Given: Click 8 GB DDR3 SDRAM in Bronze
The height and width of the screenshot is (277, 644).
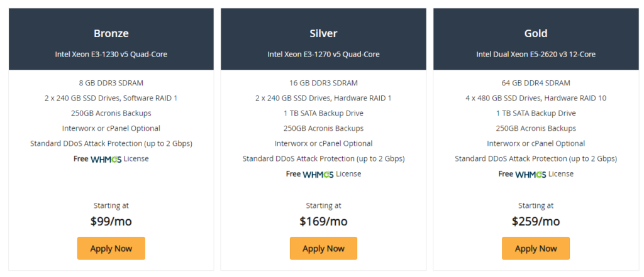Looking at the screenshot, I should tap(111, 83).
